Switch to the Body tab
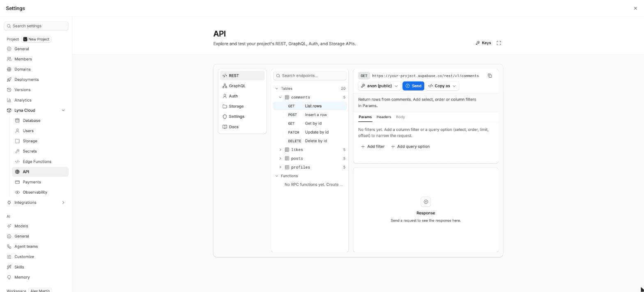This screenshot has height=292, width=644. [x=400, y=117]
